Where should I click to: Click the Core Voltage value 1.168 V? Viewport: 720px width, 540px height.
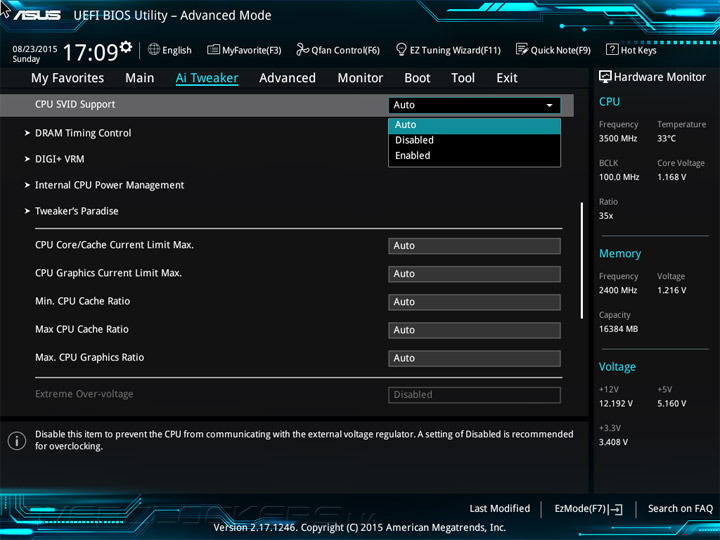[672, 177]
